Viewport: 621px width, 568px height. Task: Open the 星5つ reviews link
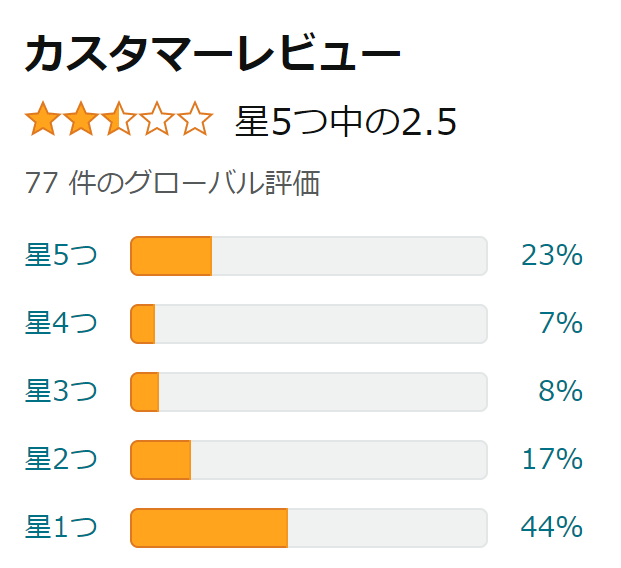point(61,255)
